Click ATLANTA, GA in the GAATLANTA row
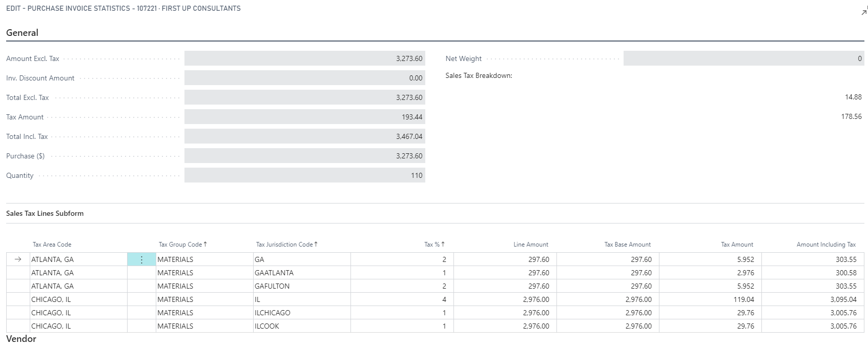 tap(78, 273)
